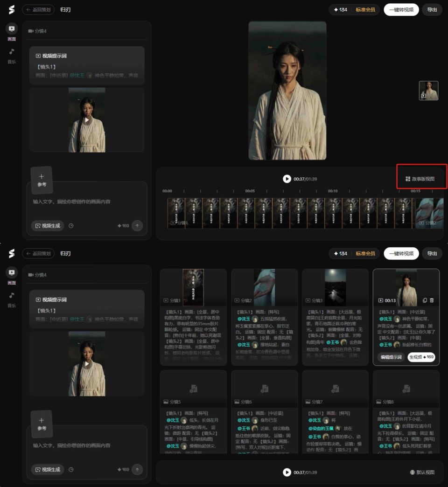The height and width of the screenshot is (487, 448).
Task: Click the 参考 plus tile in the storyboard-view screen
Action: pyautogui.click(x=42, y=424)
